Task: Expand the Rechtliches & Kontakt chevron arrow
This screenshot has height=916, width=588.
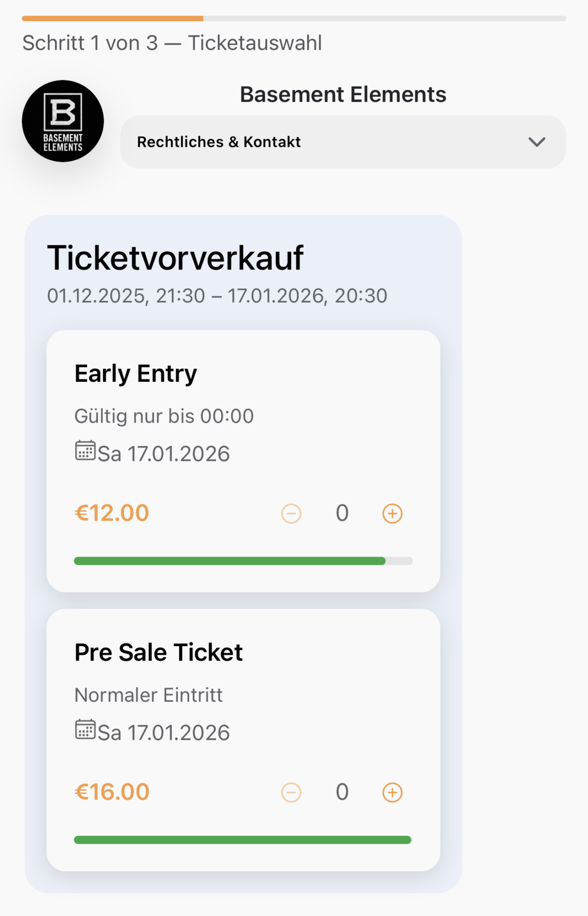Action: click(x=537, y=142)
